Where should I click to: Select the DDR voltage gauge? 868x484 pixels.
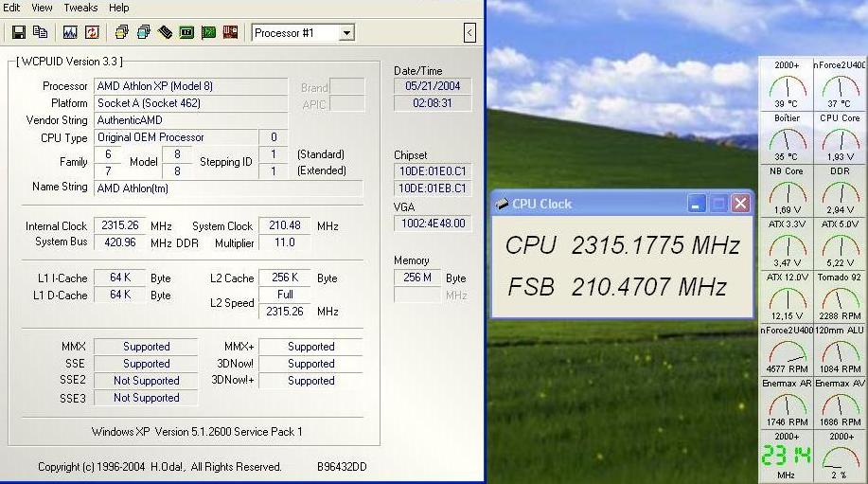[840, 190]
